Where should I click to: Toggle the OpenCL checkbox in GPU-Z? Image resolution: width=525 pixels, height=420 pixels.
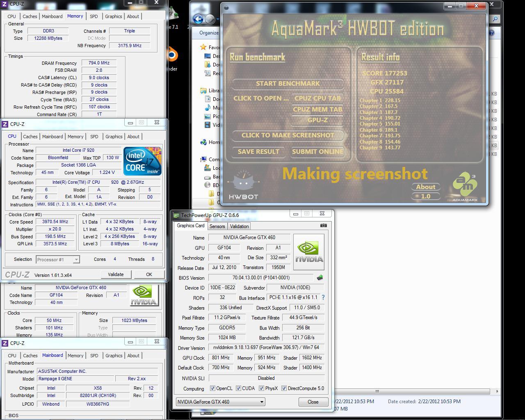pyautogui.click(x=212, y=388)
